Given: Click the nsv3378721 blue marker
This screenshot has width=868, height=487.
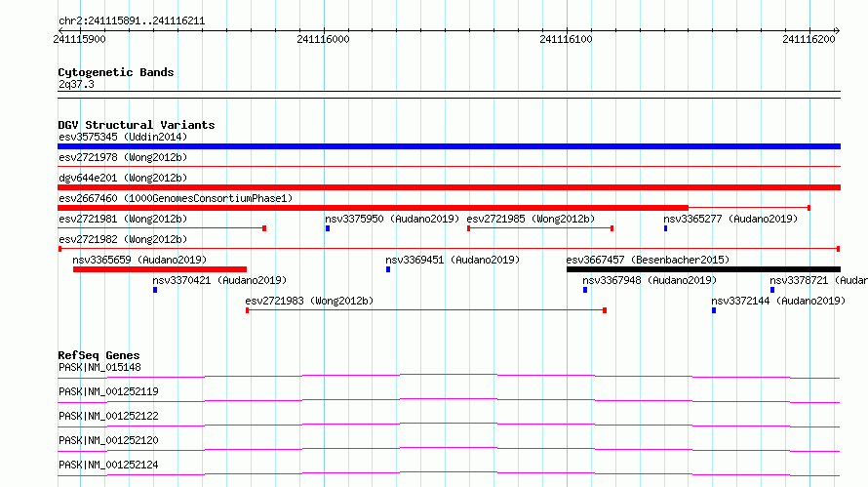Looking at the screenshot, I should pyautogui.click(x=772, y=290).
